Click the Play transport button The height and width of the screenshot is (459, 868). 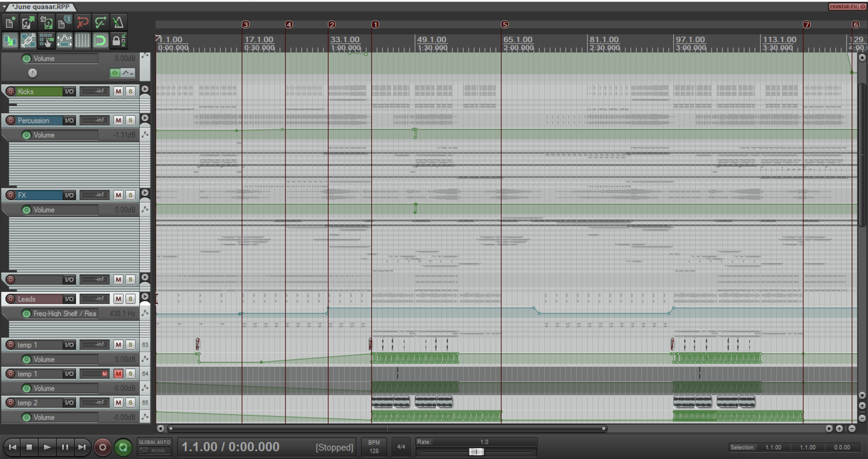47,447
